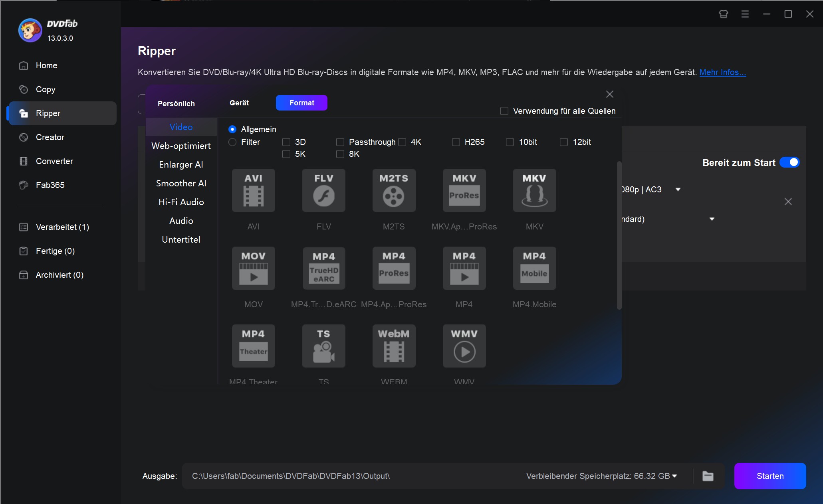The image size is (823, 504).
Task: Check the 3D filter checkbox
Action: (286, 142)
